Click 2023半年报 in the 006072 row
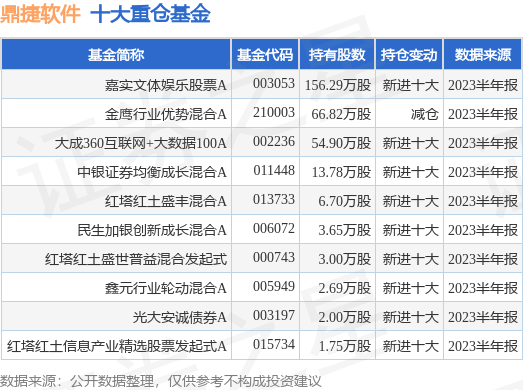The height and width of the screenshot is (390, 523). [483, 230]
